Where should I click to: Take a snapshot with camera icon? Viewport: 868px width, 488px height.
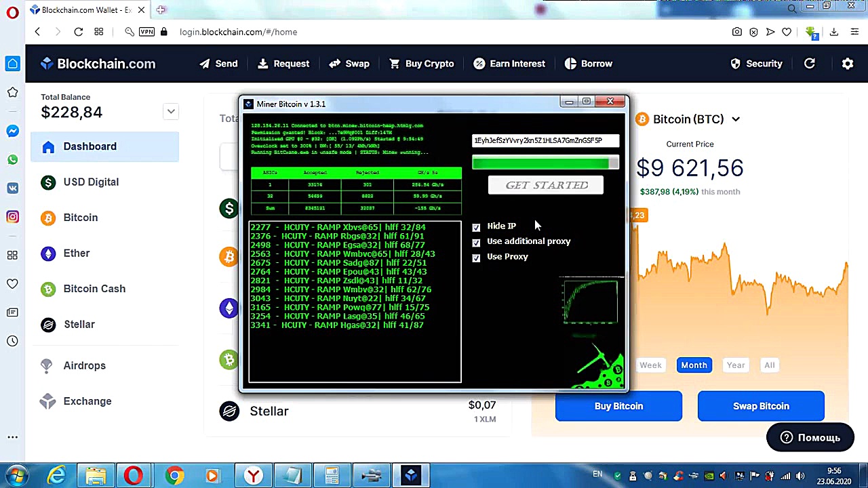click(x=737, y=32)
